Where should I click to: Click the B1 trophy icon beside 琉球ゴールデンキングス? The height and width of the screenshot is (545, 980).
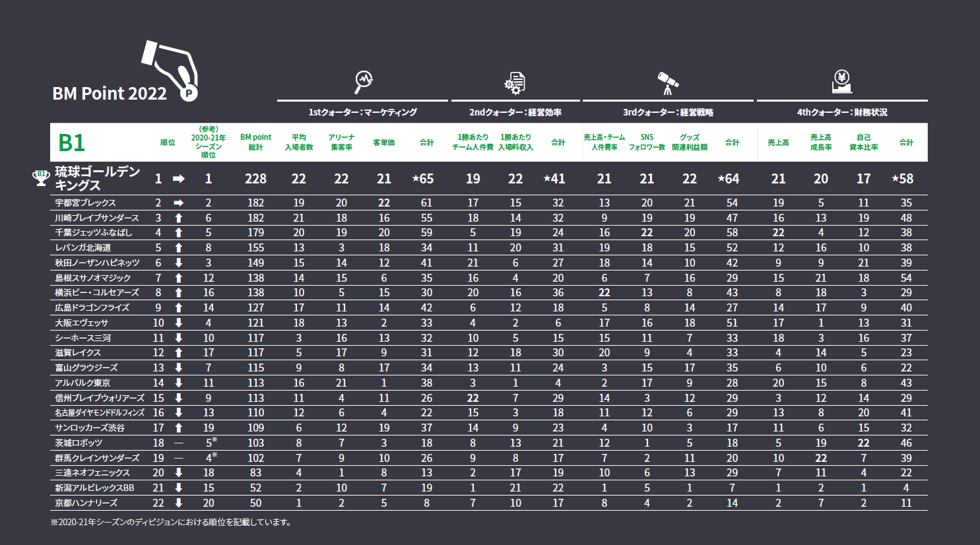tap(41, 178)
